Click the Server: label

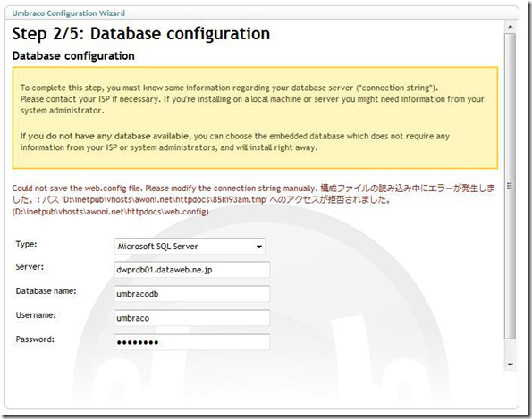point(30,267)
